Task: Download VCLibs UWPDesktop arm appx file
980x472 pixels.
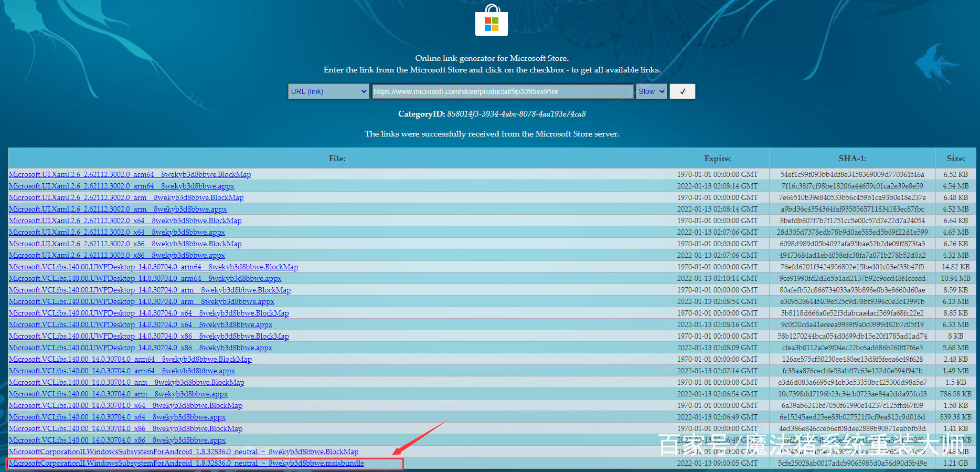Action: pyautogui.click(x=142, y=301)
